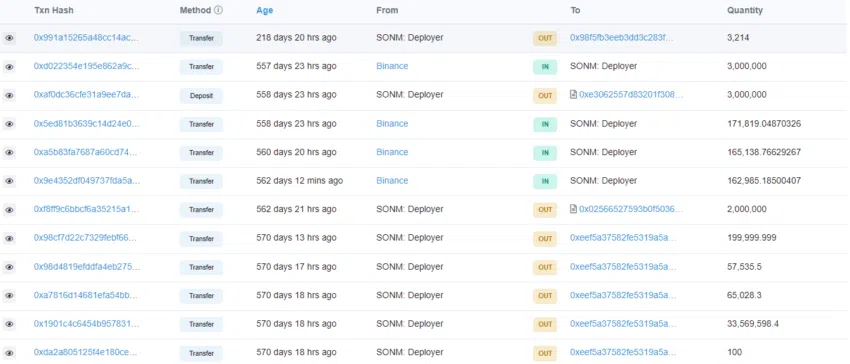The image size is (850, 364).
Task: Open transaction 0xa7816d14681efa54bb
Action: [x=86, y=295]
